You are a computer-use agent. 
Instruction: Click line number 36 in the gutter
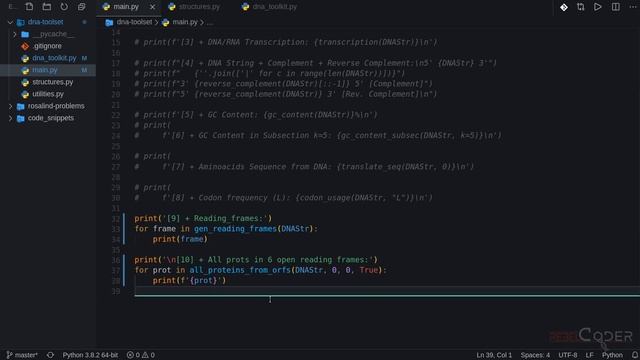(116, 260)
